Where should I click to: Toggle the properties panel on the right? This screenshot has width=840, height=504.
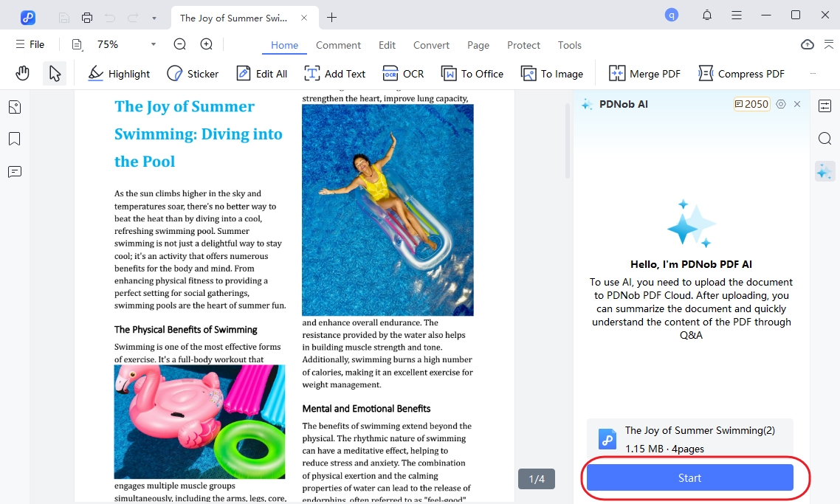point(824,106)
